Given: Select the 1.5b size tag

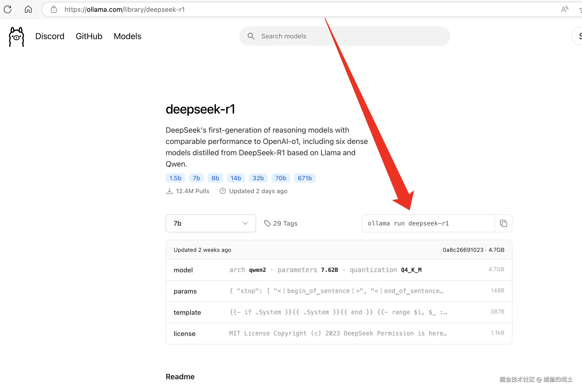Looking at the screenshot, I should [175, 178].
